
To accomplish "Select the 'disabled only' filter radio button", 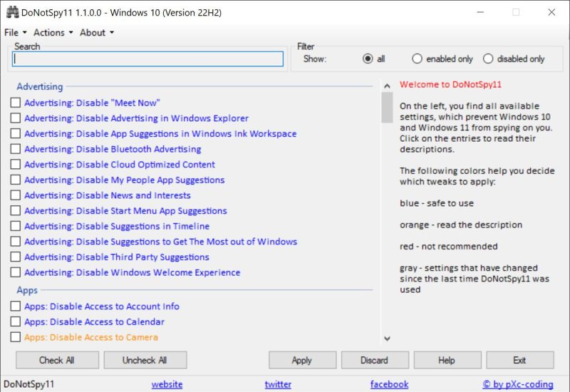I will coord(488,59).
